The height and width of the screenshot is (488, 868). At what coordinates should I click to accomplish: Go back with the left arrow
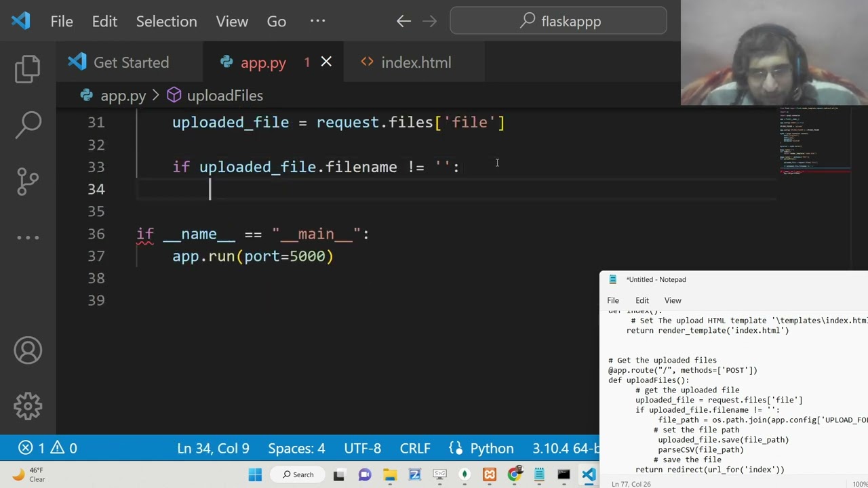point(403,22)
